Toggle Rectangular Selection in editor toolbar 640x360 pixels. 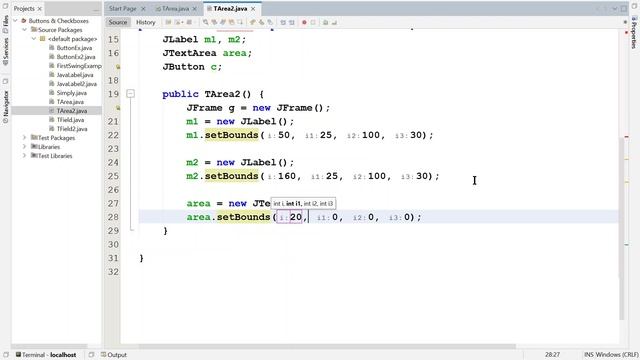[240, 22]
